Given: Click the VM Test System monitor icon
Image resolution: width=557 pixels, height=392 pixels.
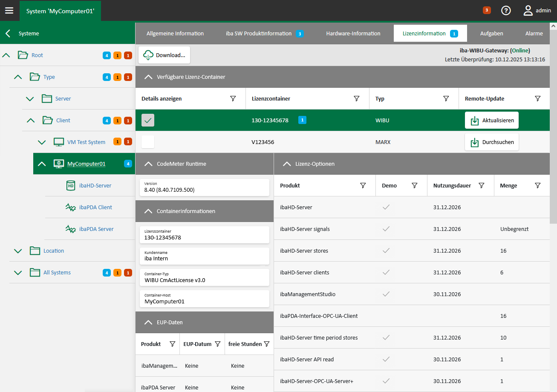Looking at the screenshot, I should (x=59, y=142).
